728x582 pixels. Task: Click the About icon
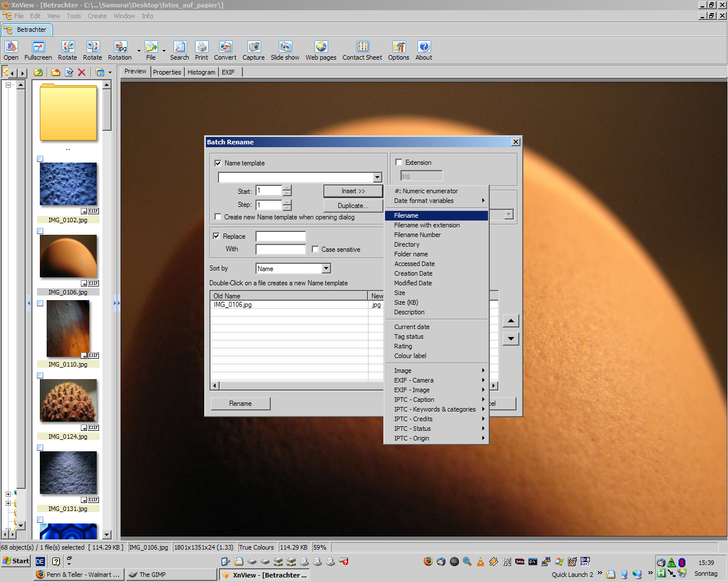pyautogui.click(x=424, y=50)
